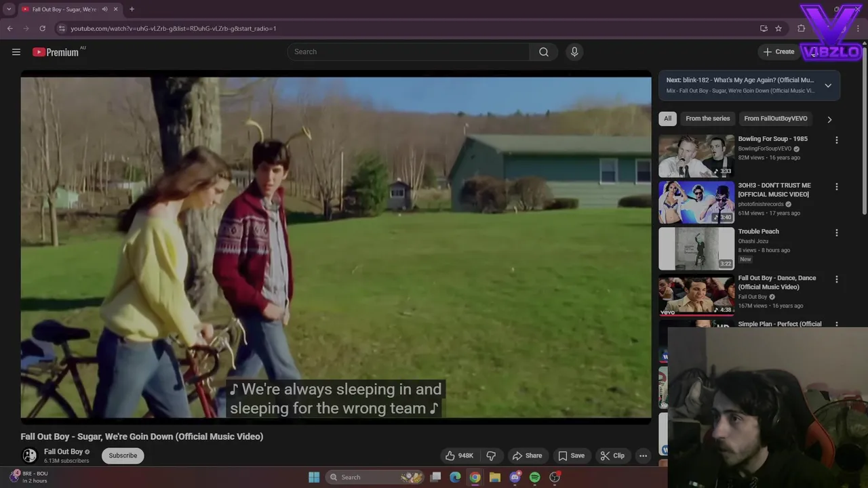Screen dimensions: 868x488
Task: Open browser extensions puzzle icon
Action: (x=802, y=28)
